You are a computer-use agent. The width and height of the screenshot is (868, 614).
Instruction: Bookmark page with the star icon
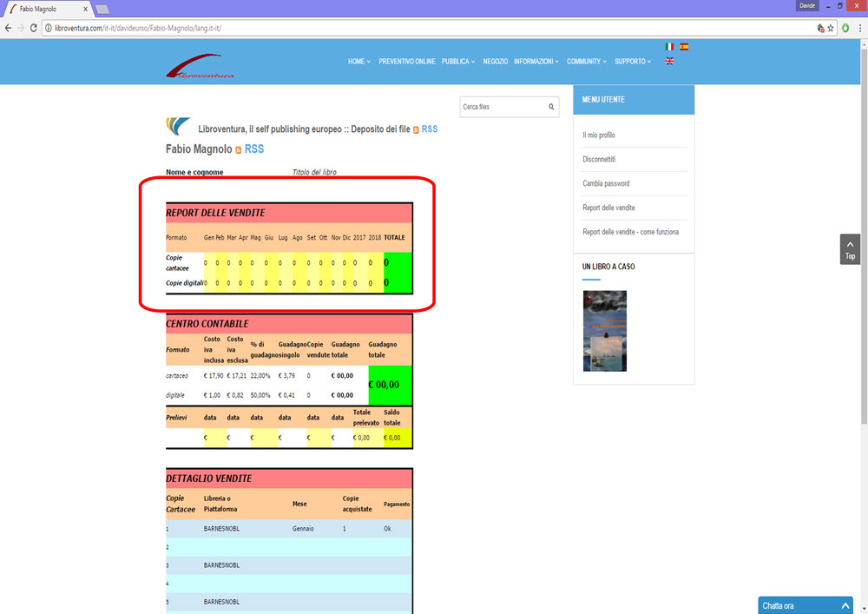pos(831,28)
